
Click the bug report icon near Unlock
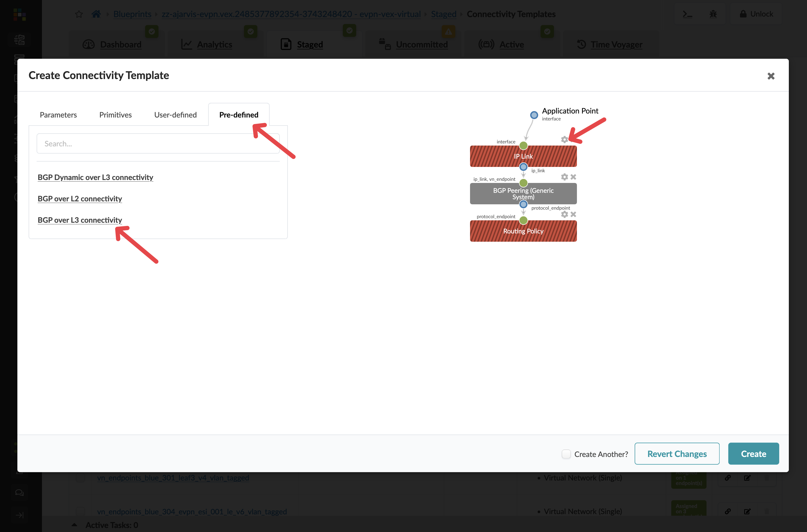[x=713, y=14]
